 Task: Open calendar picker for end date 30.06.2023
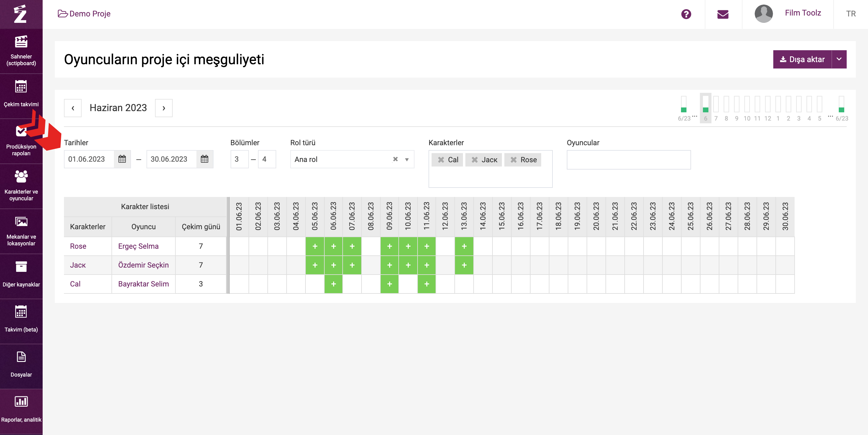tap(205, 159)
